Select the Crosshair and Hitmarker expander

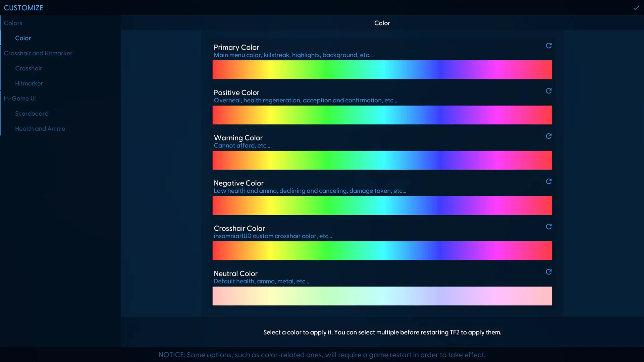coord(38,53)
